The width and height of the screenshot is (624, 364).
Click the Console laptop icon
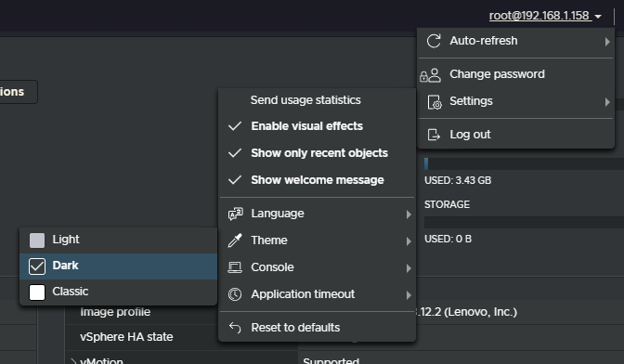pos(235,267)
